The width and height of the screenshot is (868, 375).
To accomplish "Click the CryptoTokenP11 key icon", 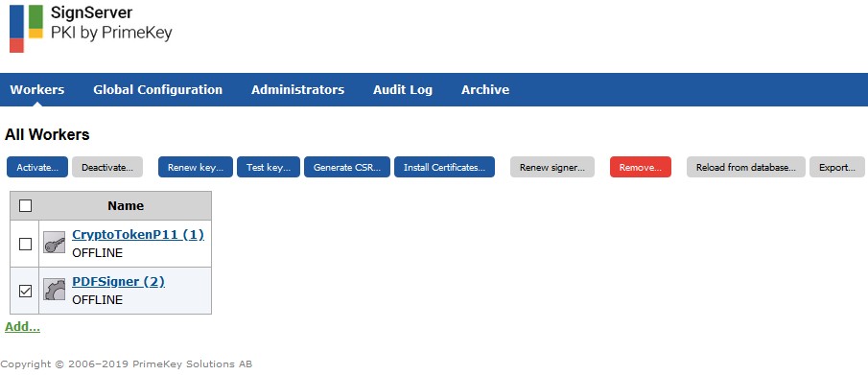I will coord(55,243).
